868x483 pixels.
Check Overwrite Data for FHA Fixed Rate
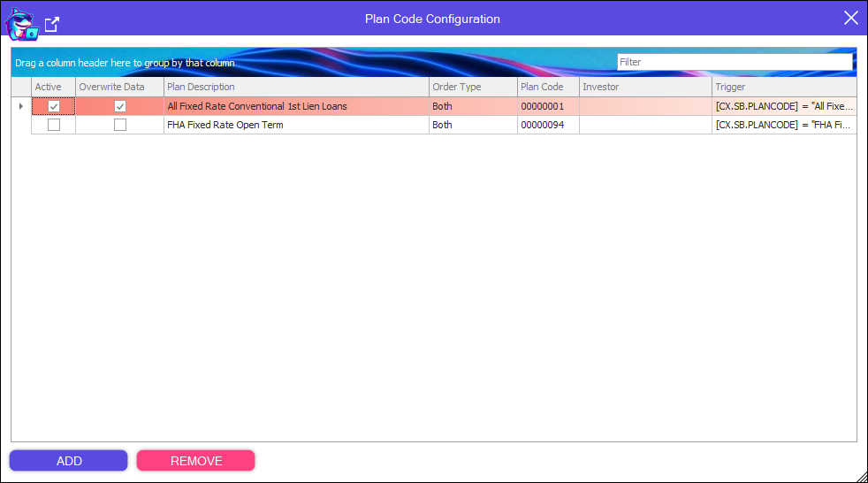[x=120, y=126]
